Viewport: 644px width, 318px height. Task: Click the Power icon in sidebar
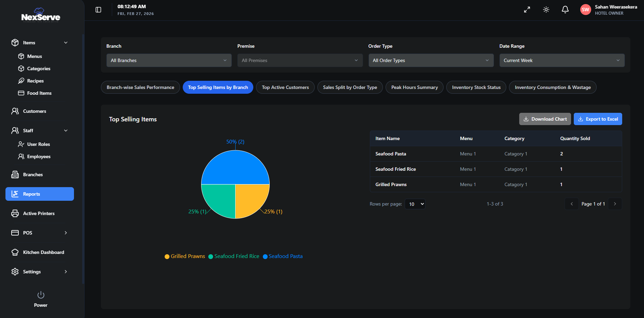[x=41, y=295]
